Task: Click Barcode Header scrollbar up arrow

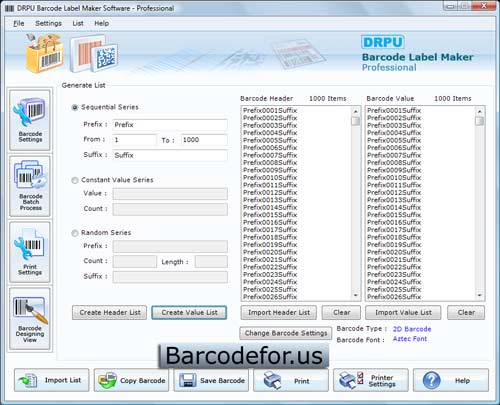Action: (x=356, y=111)
